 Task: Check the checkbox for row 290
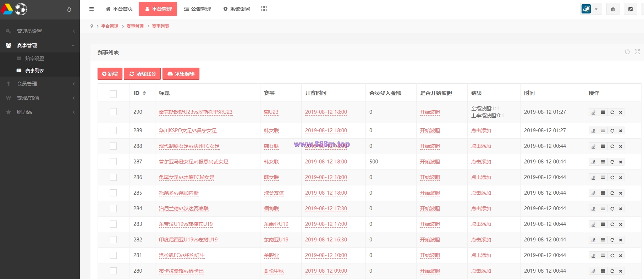113,112
